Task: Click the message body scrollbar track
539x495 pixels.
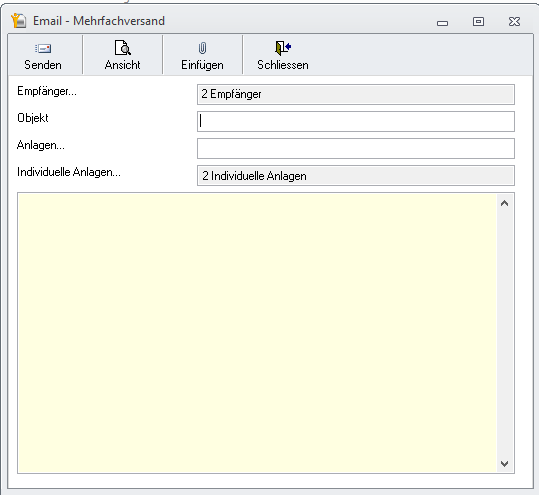Action: click(505, 333)
